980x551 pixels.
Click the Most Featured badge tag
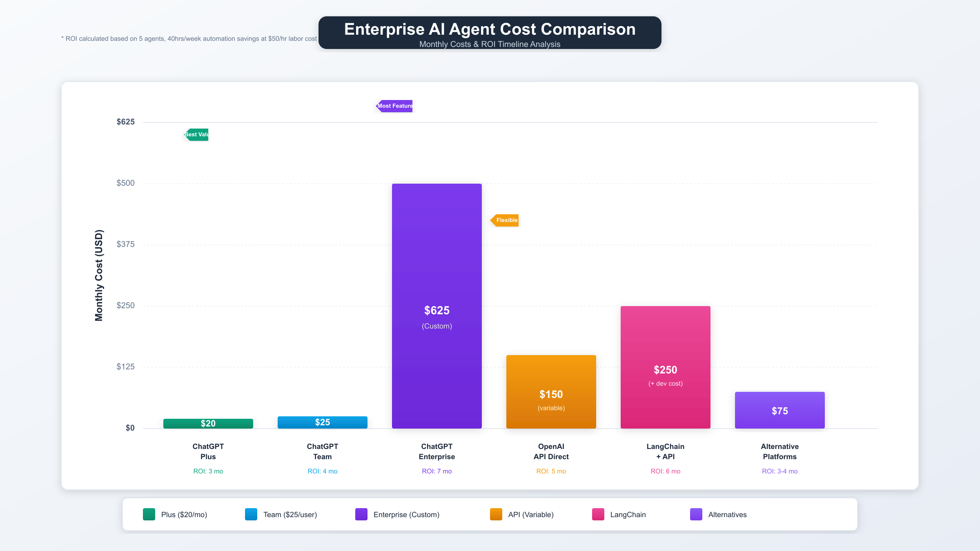tap(394, 106)
